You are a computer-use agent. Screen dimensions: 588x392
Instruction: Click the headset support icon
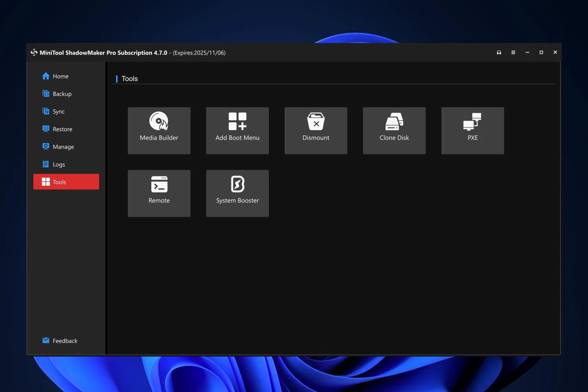coord(499,53)
